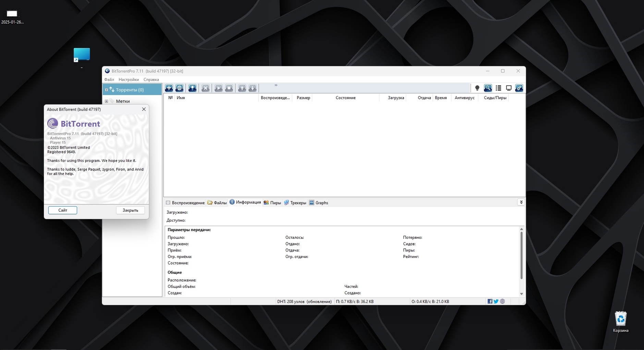The height and width of the screenshot is (350, 644).
Task: Switch to the Воспроизведение tab
Action: 185,203
